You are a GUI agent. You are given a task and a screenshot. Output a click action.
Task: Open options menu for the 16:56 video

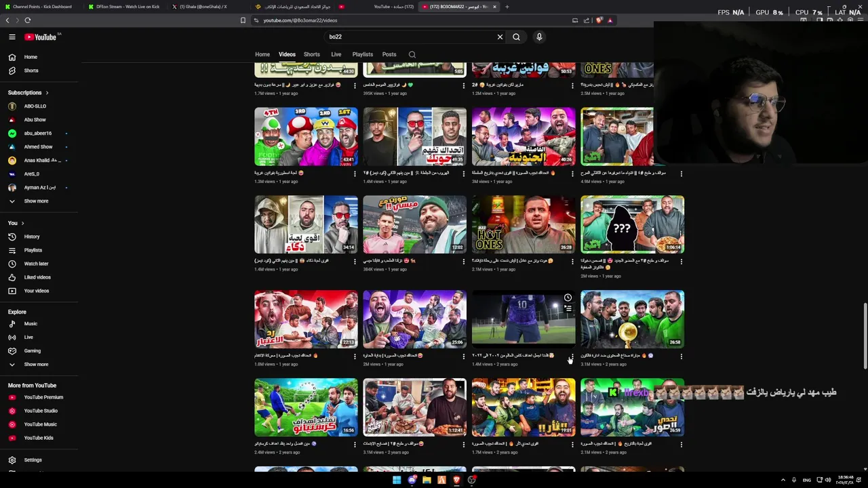[x=355, y=445]
